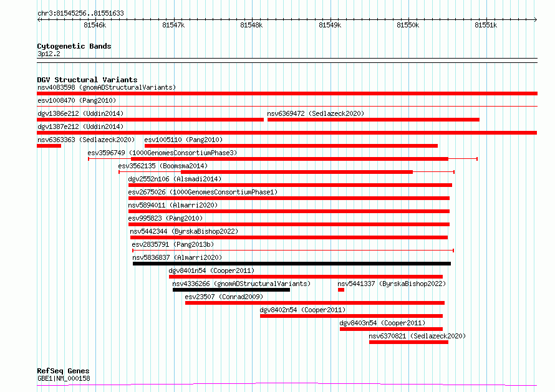Click the dgv1387e212 (Uddin2014) label
Screen dimensions: 555x392
point(80,127)
